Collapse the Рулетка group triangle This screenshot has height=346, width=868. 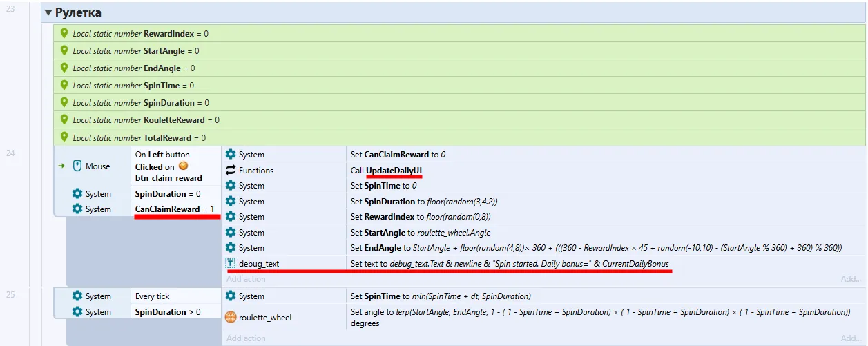tap(48, 12)
